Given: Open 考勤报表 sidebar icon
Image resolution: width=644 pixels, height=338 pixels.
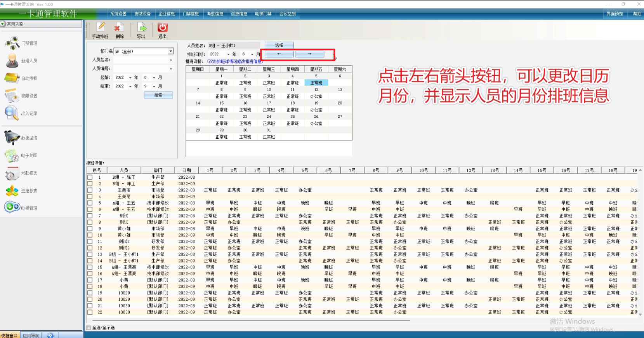Looking at the screenshot, I should 12,173.
